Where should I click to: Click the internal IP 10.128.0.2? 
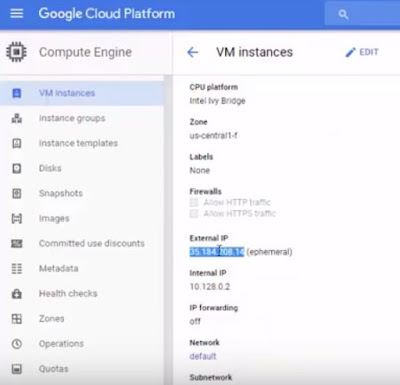[210, 287]
